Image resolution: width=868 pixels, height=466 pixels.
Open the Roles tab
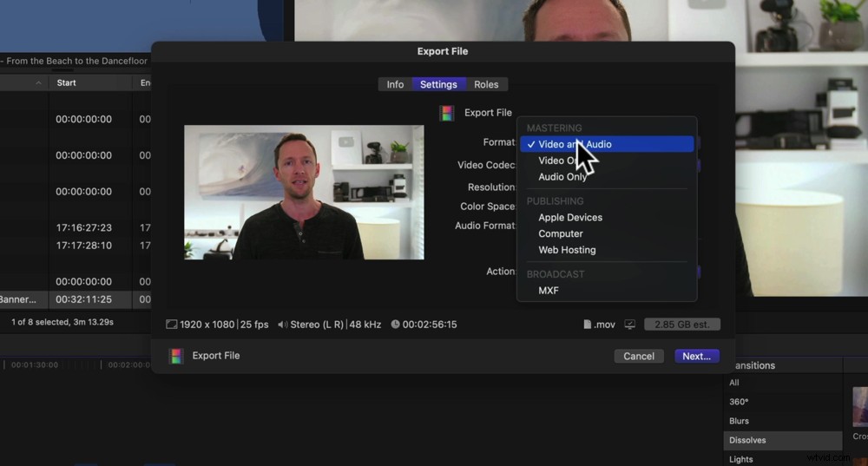click(x=486, y=84)
